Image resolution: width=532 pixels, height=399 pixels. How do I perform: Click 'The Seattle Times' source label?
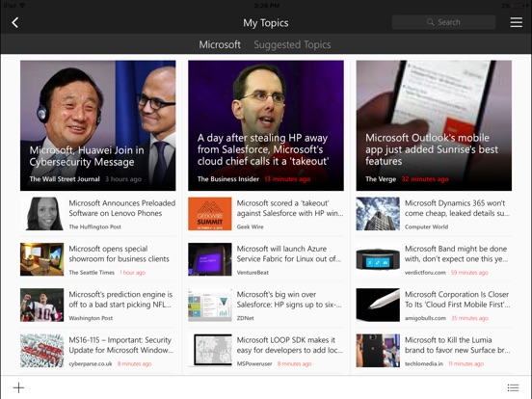tap(92, 273)
